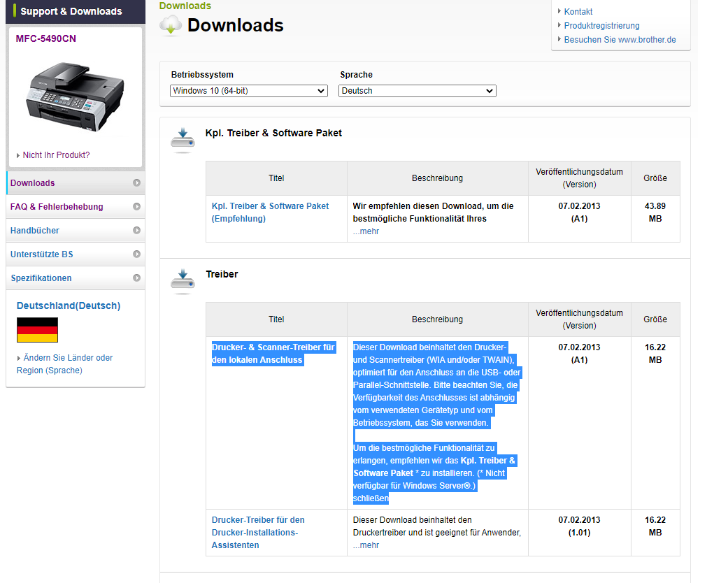Click the arrow icon in the FAQ & Fehlerbehebung row

point(136,206)
